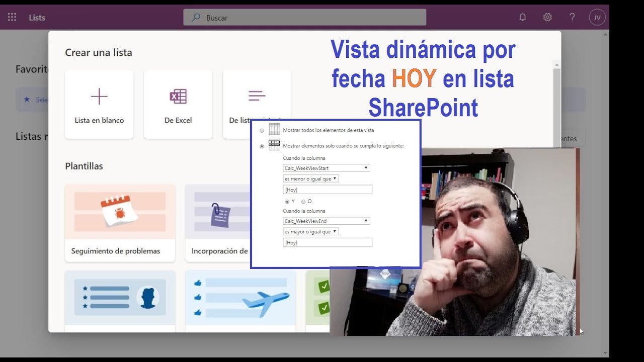Screen dimensions: 644x362
Task: Open the es mayor o igual que dropdown
Action: 311,232
